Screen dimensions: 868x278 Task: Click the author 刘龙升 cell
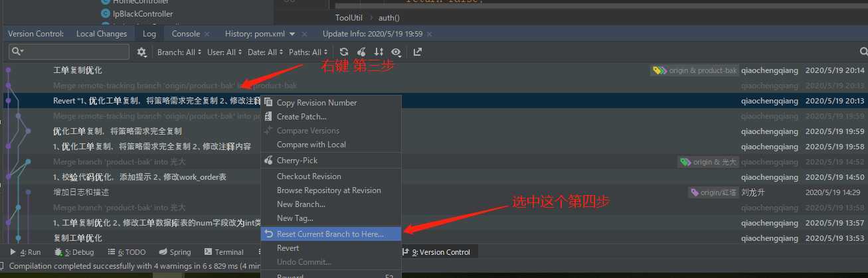point(754,192)
